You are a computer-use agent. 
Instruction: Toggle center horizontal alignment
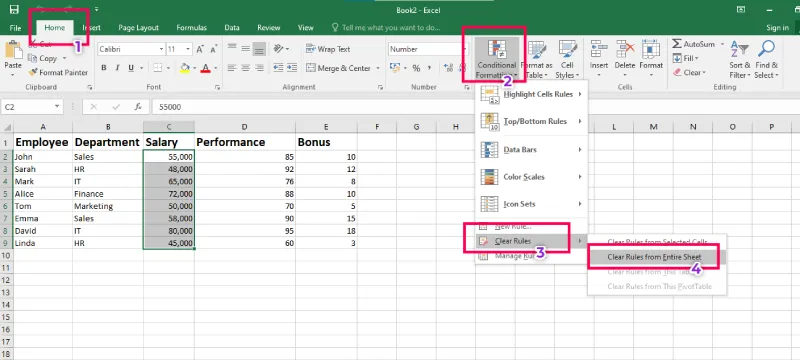(x=245, y=68)
